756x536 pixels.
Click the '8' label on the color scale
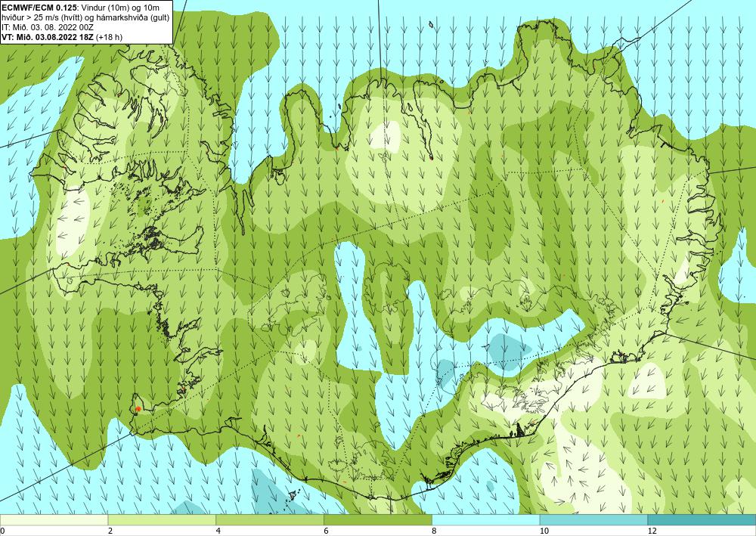point(435,531)
